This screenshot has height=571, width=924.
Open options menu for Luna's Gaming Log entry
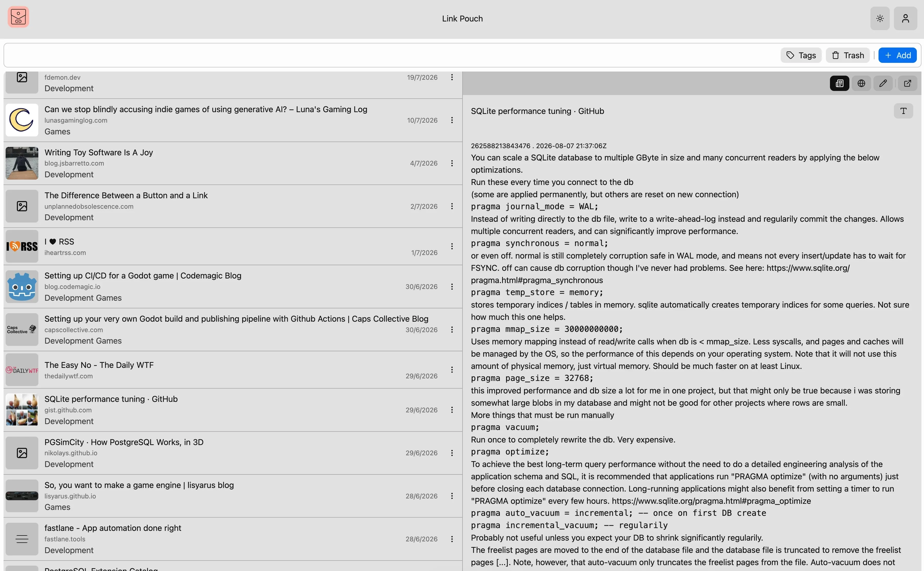(452, 121)
